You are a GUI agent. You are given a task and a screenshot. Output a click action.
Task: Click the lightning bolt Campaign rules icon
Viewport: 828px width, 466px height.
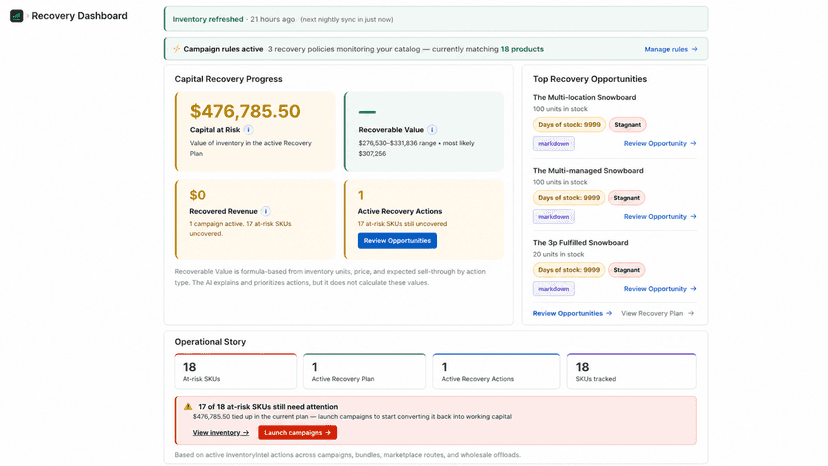[176, 49]
